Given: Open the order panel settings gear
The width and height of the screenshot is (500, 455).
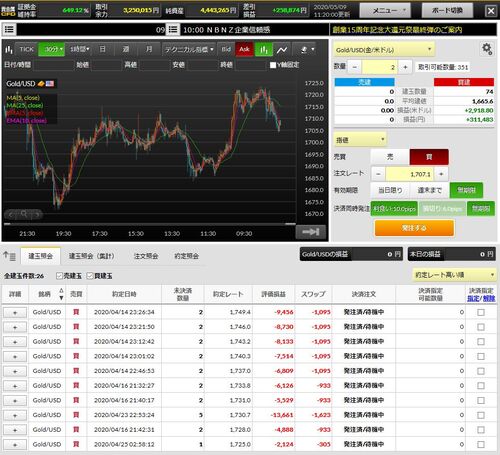Looking at the screenshot, I should pos(487,49).
